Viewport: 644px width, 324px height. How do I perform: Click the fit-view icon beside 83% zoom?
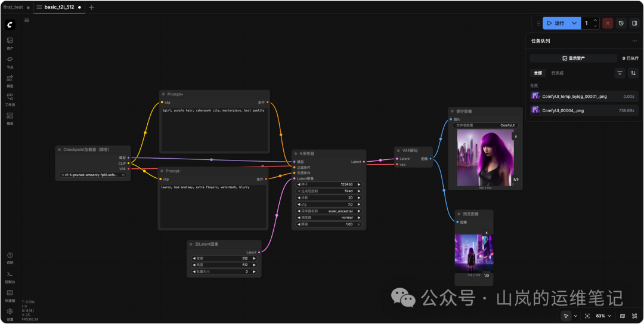click(x=587, y=316)
